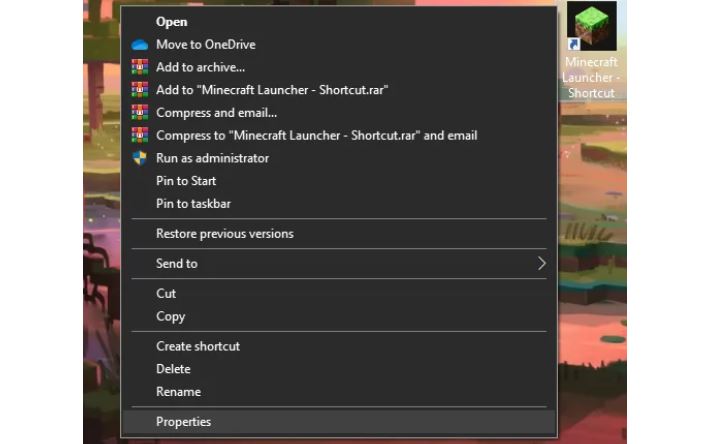710x444 pixels.
Task: Expand the Send to submenu arrow
Action: [542, 263]
